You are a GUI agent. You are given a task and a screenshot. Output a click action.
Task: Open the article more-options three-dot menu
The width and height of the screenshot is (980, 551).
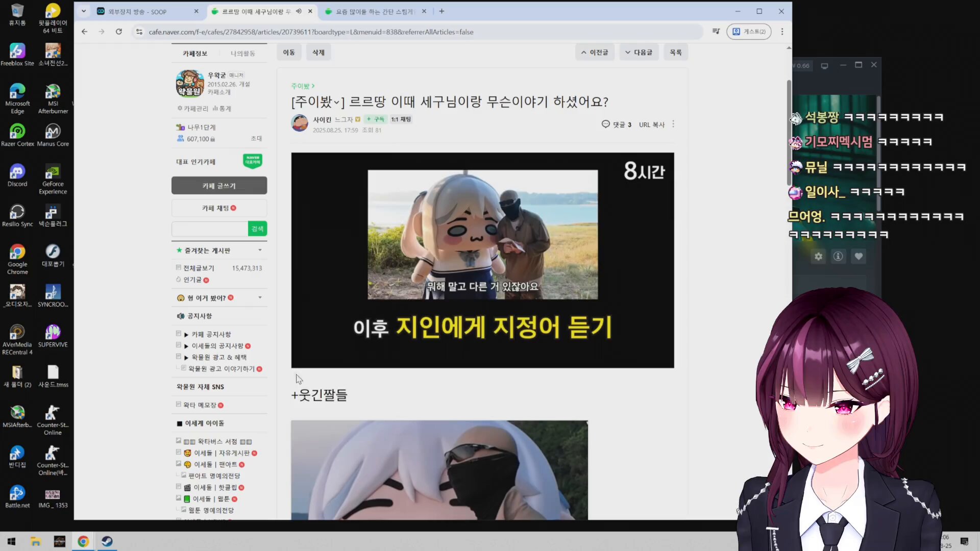pyautogui.click(x=673, y=124)
